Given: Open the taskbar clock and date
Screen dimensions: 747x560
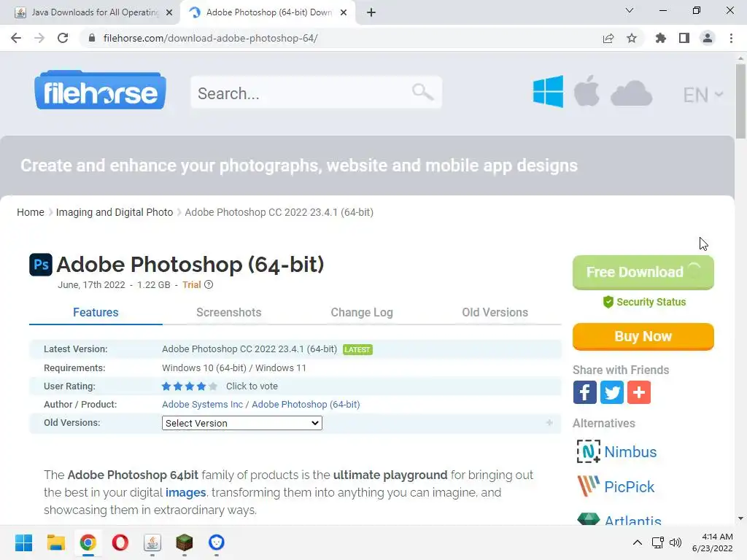Looking at the screenshot, I should click(713, 542).
